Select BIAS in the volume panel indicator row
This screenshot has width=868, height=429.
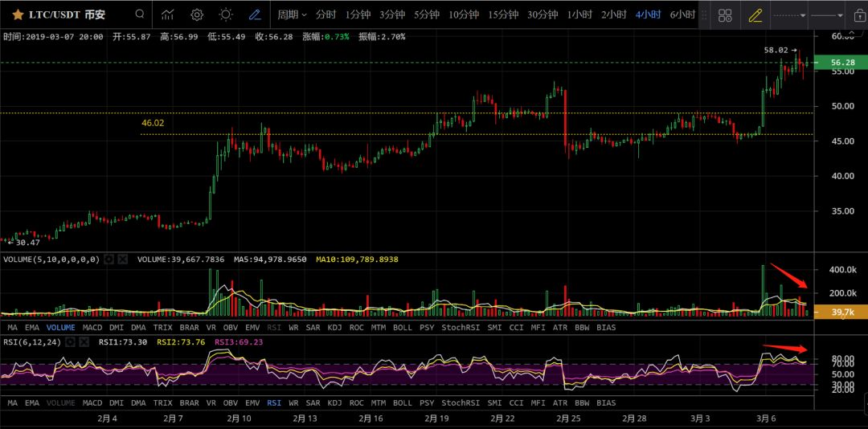(606, 327)
